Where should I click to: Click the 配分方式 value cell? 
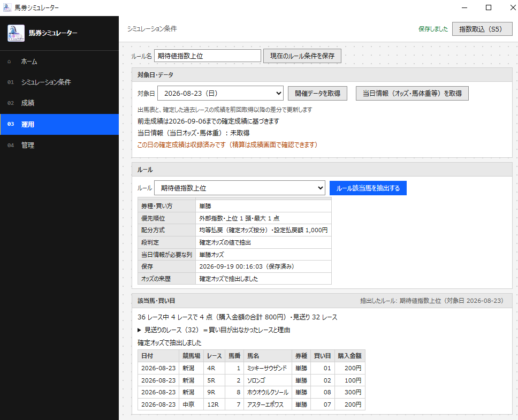pyautogui.click(x=263, y=230)
